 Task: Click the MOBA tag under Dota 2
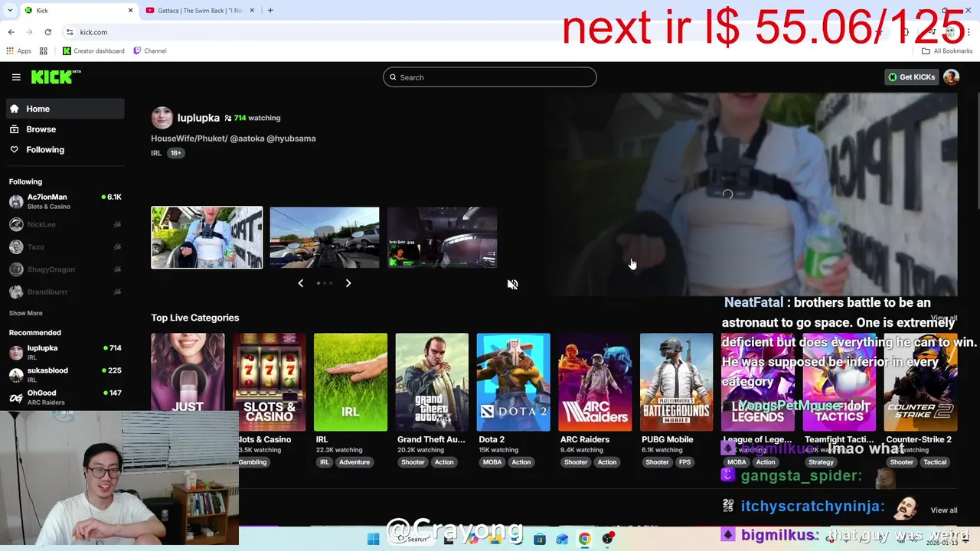tap(492, 462)
